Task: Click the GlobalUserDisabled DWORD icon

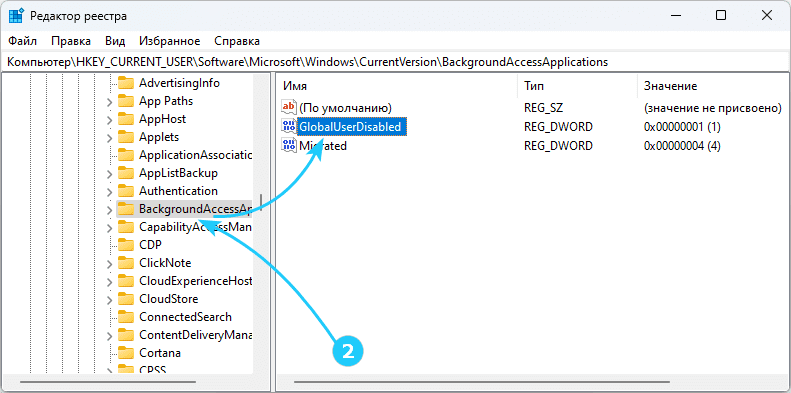Action: point(289,127)
